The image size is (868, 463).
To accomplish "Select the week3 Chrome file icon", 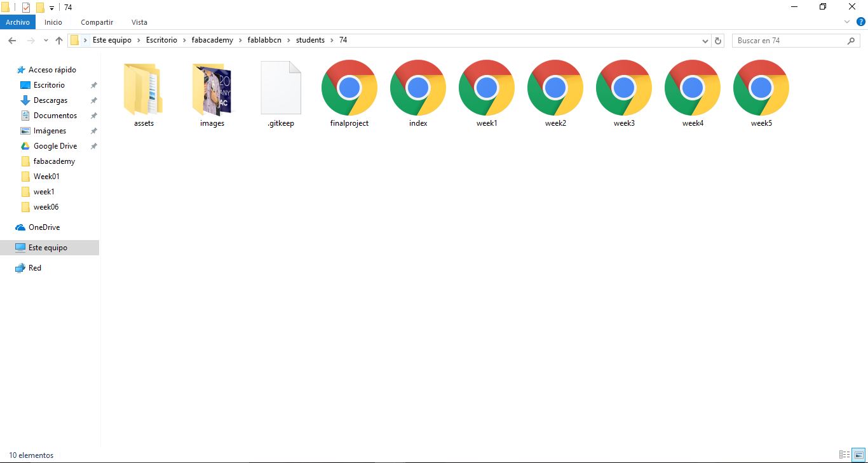I will 624,88.
